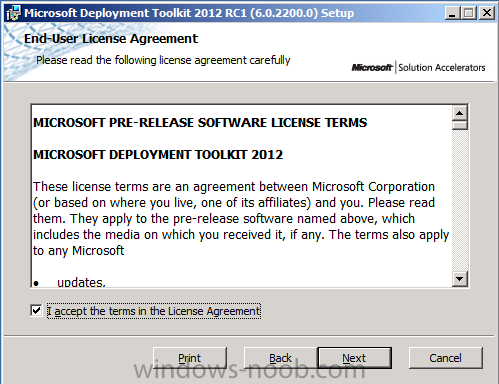Uncheck the accept terms checkbox
This screenshot has width=499, height=384.
36,311
